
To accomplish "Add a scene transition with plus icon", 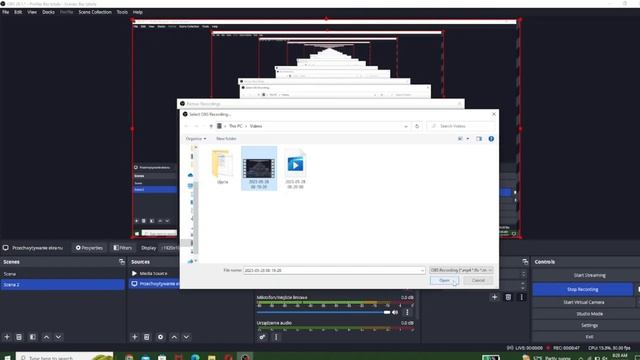I will [494, 297].
